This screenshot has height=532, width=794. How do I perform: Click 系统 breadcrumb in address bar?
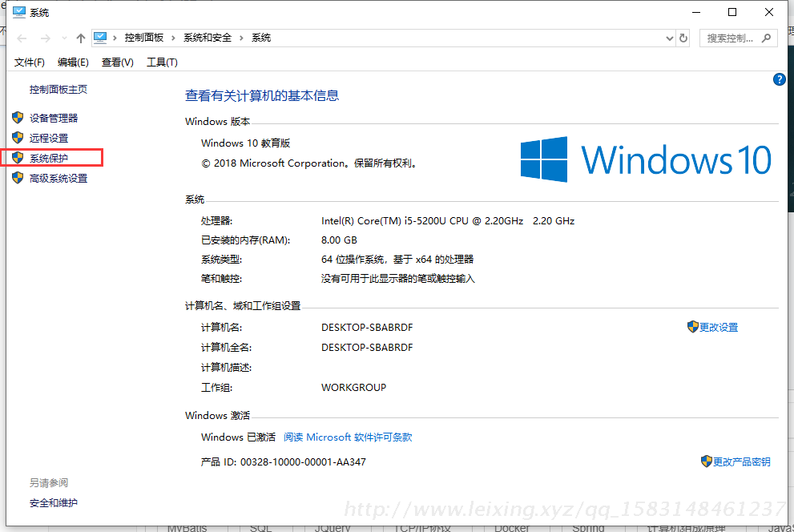coord(261,38)
